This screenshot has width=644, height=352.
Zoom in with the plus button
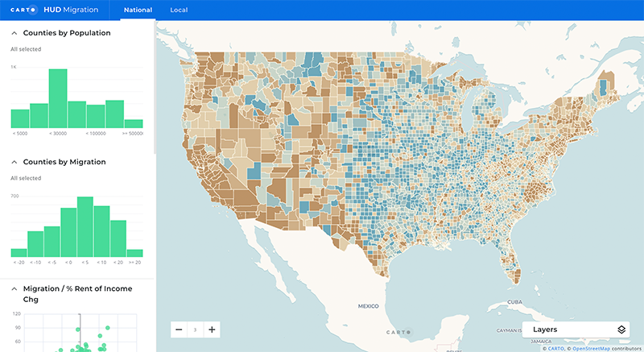pos(211,329)
